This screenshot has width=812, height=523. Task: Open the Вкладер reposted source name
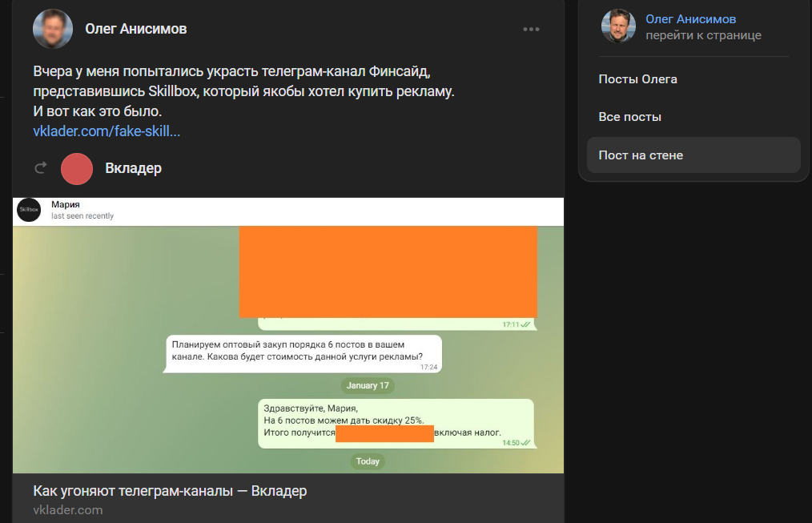click(x=133, y=168)
